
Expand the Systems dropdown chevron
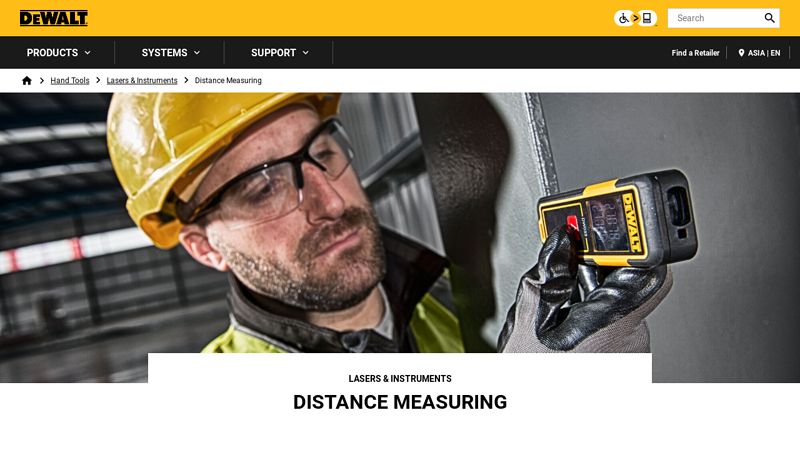(x=197, y=53)
